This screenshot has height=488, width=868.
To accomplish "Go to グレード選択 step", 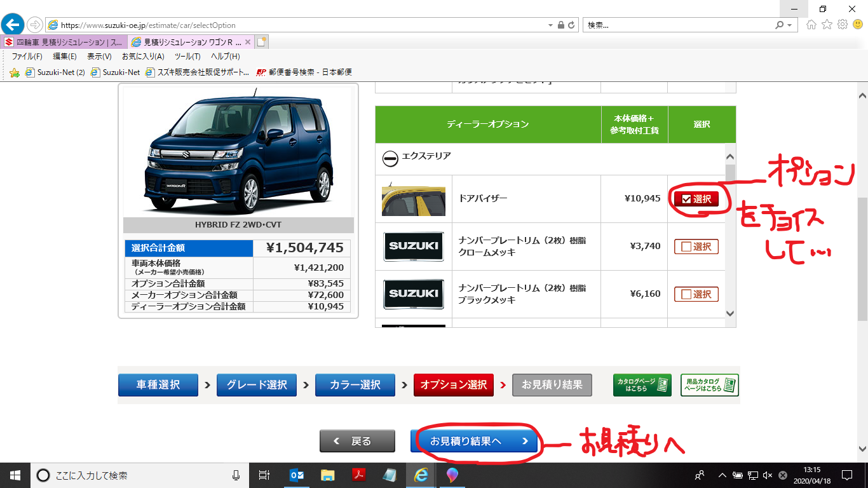I will pos(257,385).
